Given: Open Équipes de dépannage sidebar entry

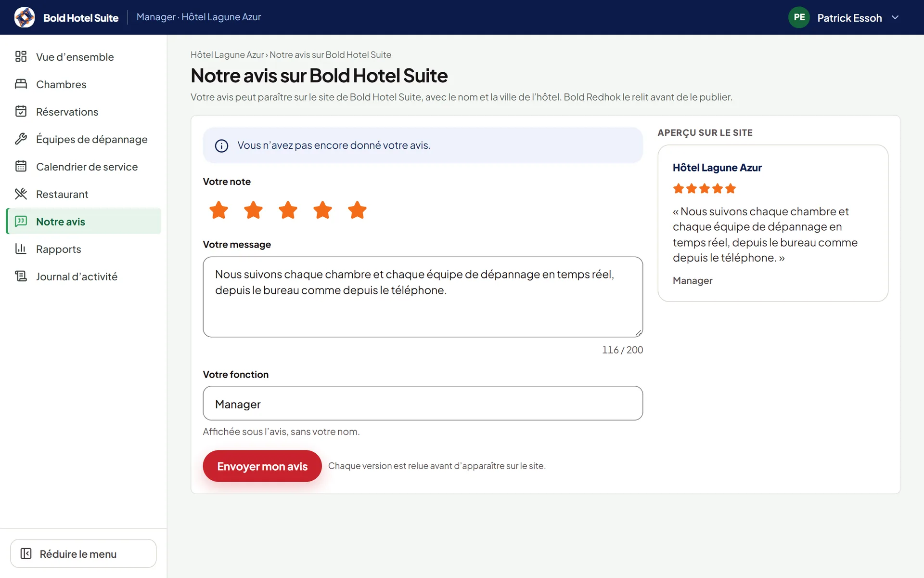Looking at the screenshot, I should click(83, 139).
